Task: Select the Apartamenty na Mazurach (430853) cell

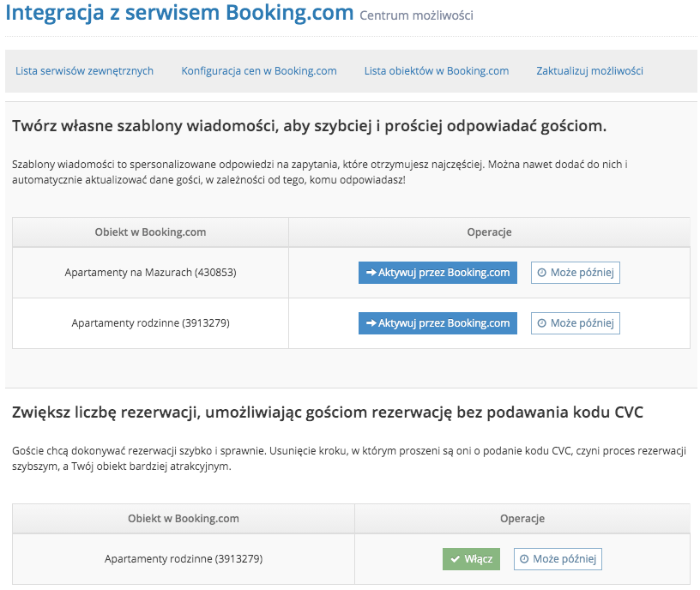Action: click(x=150, y=273)
